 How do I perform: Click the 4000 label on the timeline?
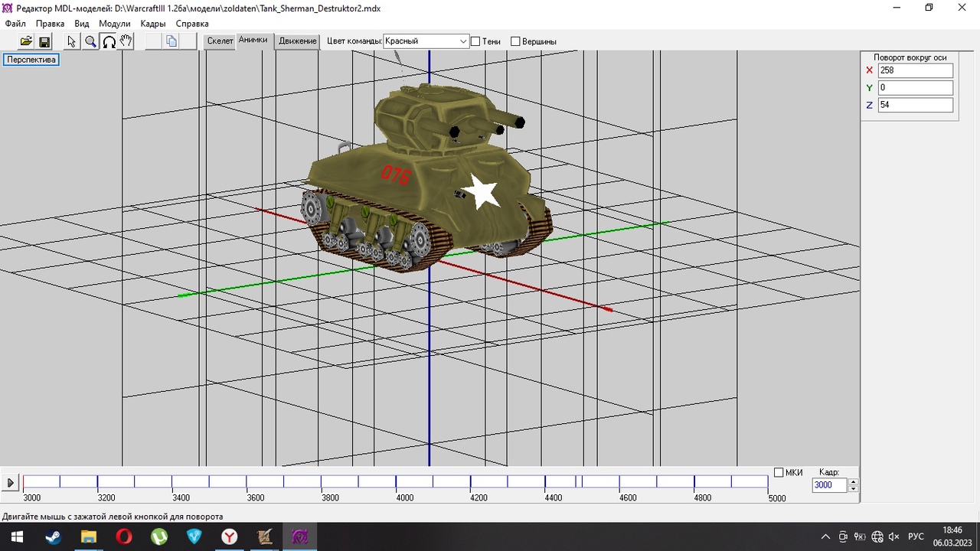tap(405, 498)
